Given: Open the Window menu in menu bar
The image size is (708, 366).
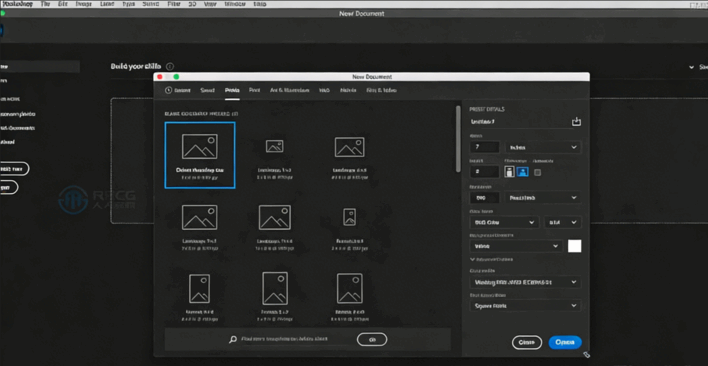Looking at the screenshot, I should (234, 4).
